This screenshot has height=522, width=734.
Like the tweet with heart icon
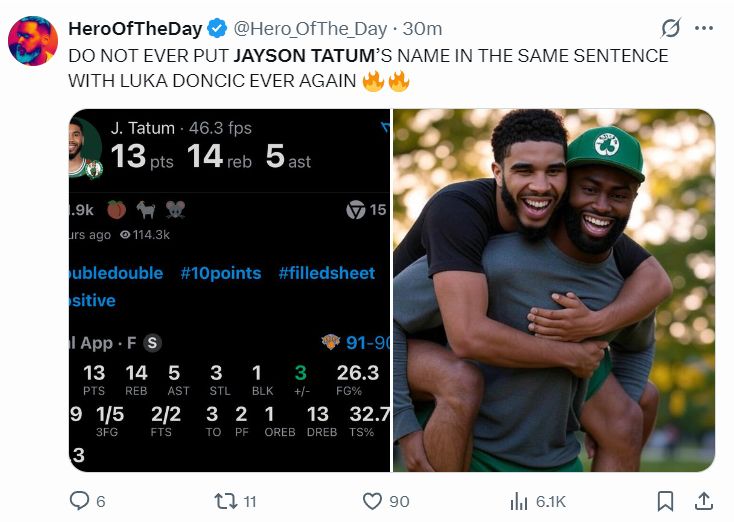click(372, 501)
